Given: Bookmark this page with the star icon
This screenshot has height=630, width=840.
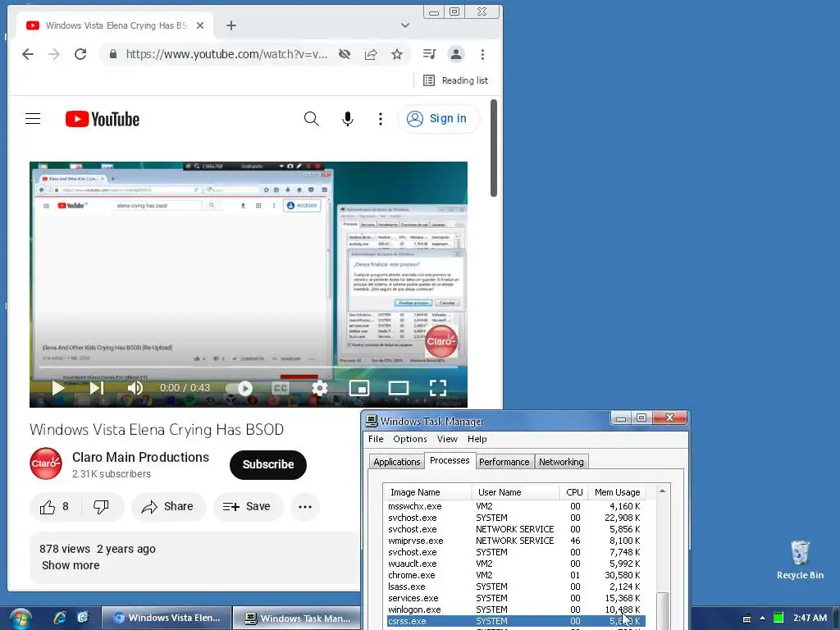Looking at the screenshot, I should click(x=397, y=54).
